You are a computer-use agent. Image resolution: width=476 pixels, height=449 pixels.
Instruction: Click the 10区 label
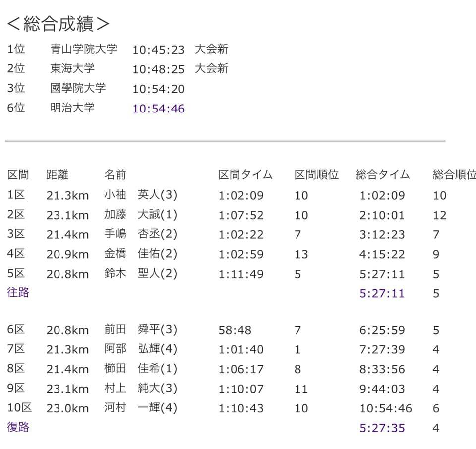pyautogui.click(x=19, y=408)
